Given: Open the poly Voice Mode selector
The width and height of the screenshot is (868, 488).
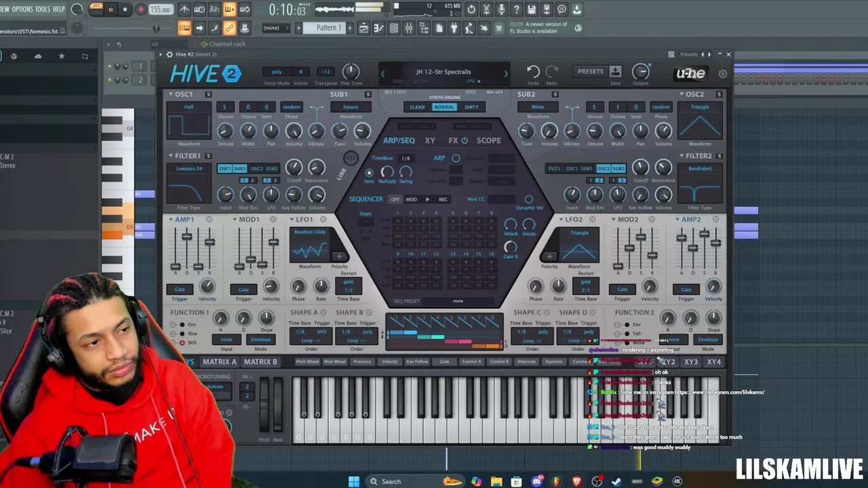Looking at the screenshot, I should pos(277,72).
